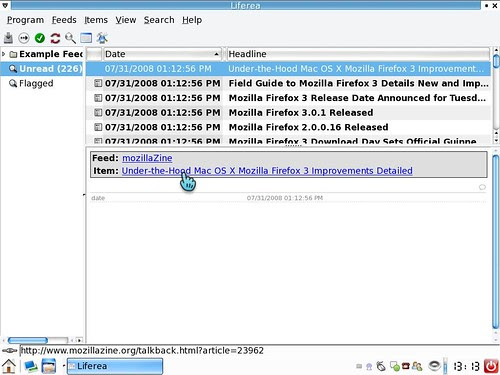This screenshot has height=375, width=500.
Task: Mark all items read green checkmark
Action: pos(40,38)
